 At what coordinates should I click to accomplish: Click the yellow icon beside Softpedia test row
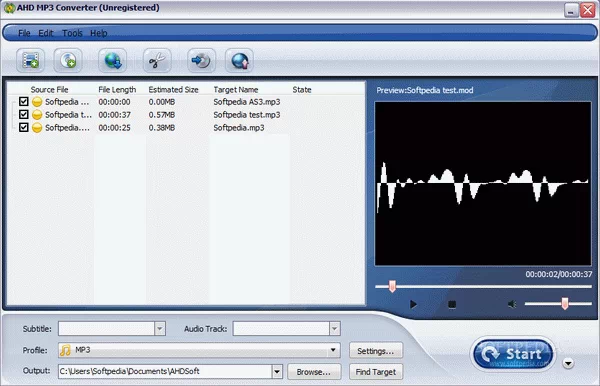(37, 115)
